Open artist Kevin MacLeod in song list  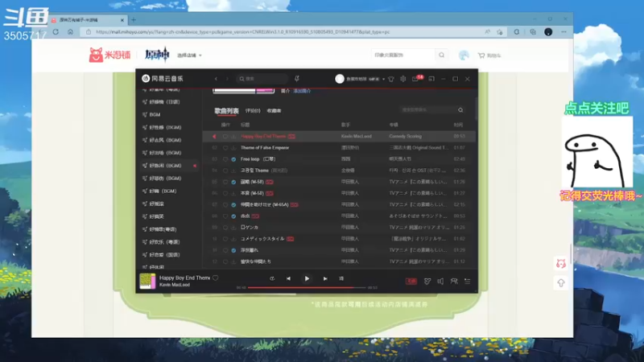356,136
